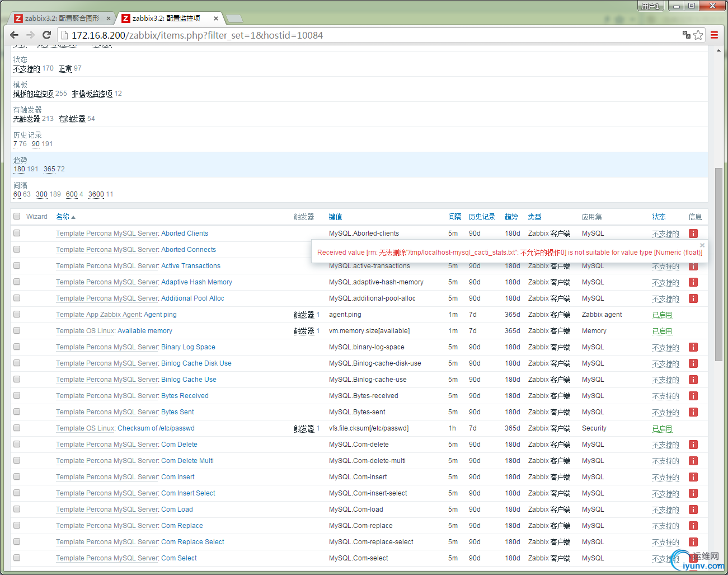Show error info for Adaptive Hash Memory

click(x=693, y=282)
